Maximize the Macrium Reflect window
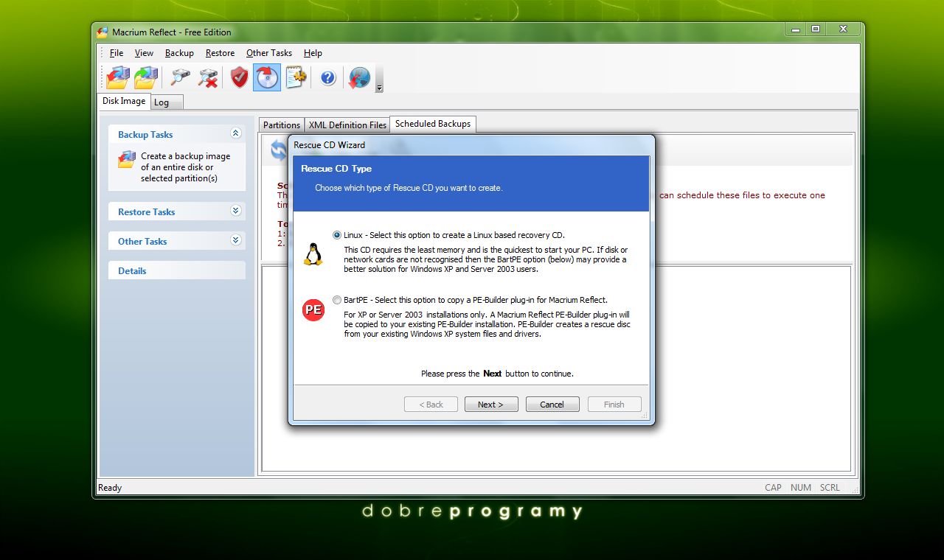 [x=816, y=29]
